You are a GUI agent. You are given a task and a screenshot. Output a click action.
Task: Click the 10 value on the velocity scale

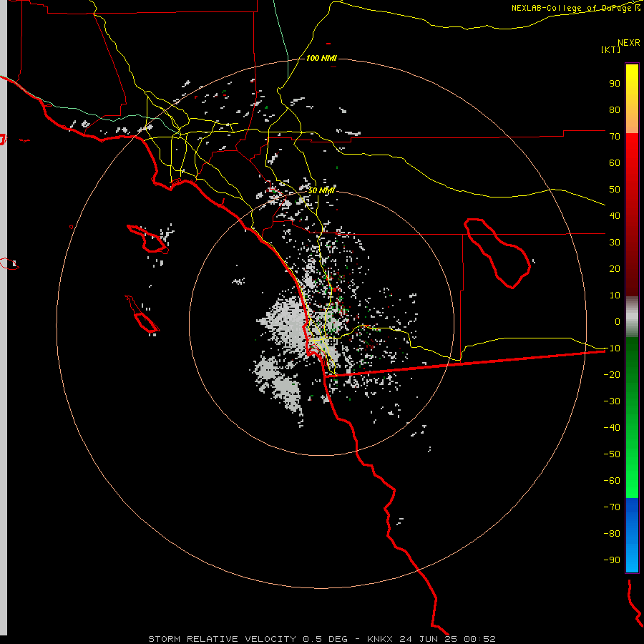pyautogui.click(x=615, y=296)
